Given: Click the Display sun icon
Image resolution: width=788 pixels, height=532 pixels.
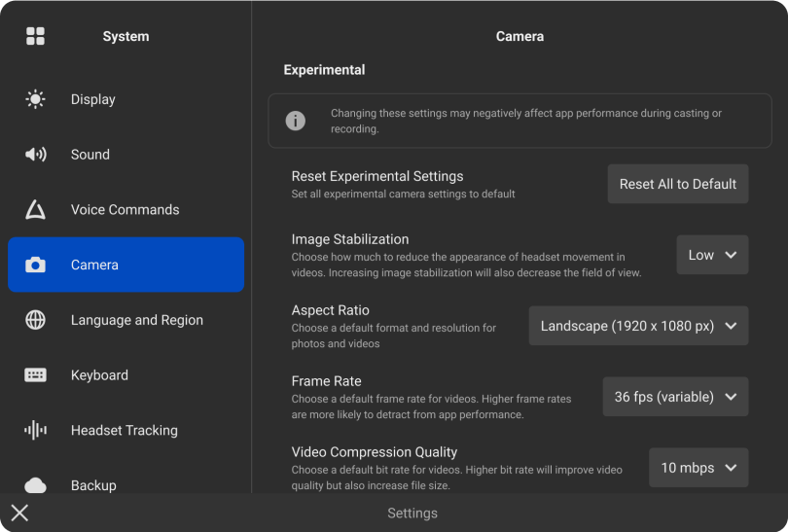Looking at the screenshot, I should pyautogui.click(x=35, y=99).
